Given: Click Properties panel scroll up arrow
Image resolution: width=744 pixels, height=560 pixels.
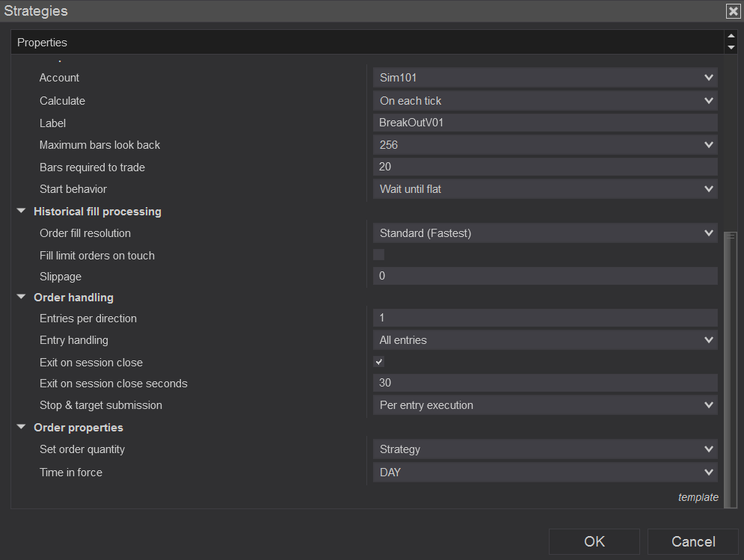Looking at the screenshot, I should (x=731, y=37).
